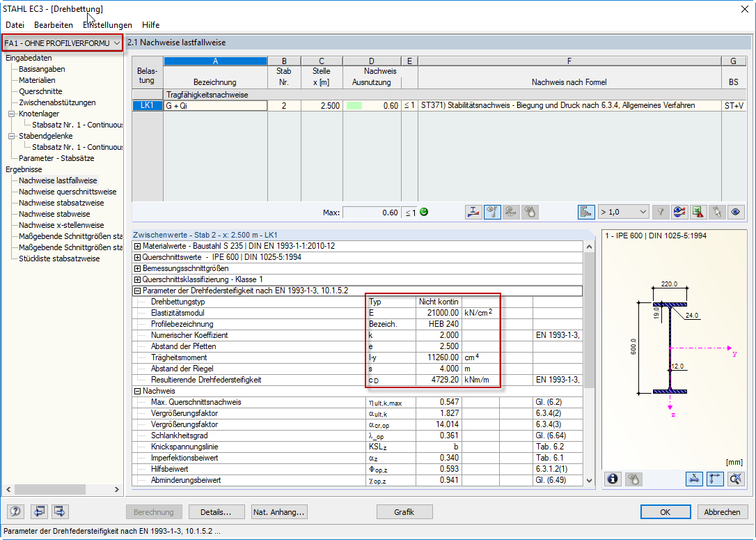Viewport: 756px width, 540px height.
Task: Go to next table window icon
Action: pos(59,511)
